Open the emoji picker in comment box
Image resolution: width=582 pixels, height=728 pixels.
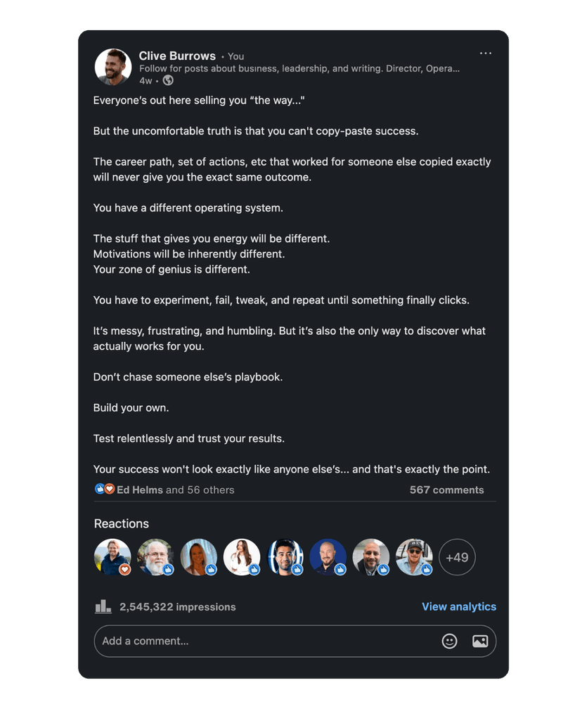pyautogui.click(x=449, y=641)
